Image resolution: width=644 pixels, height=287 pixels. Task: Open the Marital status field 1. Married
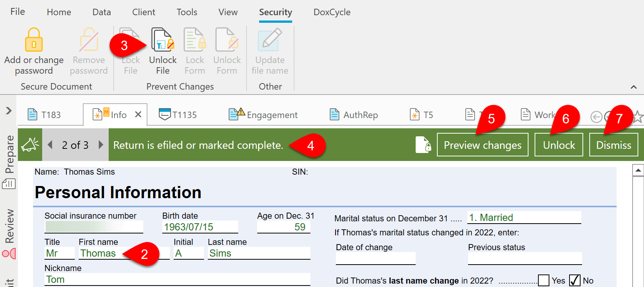point(524,218)
